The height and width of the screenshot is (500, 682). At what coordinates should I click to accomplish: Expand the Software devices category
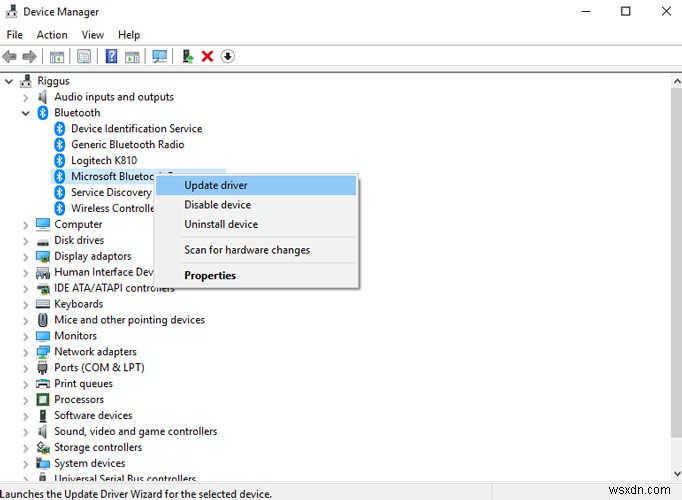click(x=26, y=416)
